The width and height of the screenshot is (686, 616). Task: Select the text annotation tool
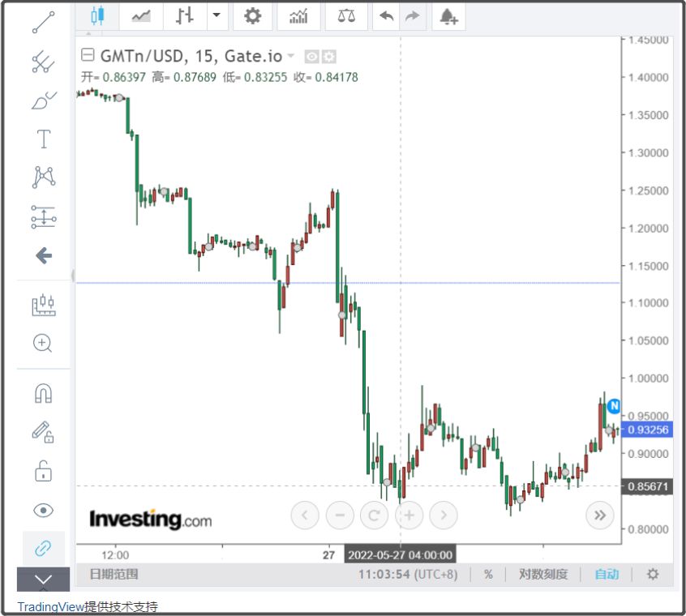click(43, 139)
